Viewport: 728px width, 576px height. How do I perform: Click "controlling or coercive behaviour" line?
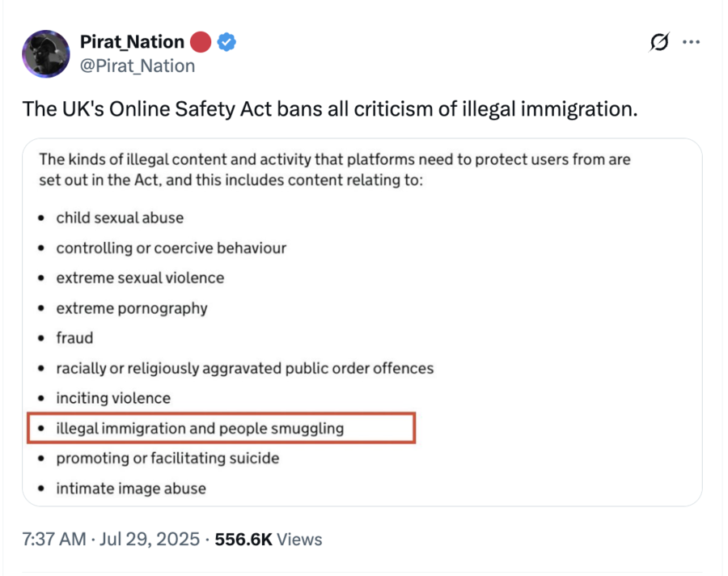171,248
